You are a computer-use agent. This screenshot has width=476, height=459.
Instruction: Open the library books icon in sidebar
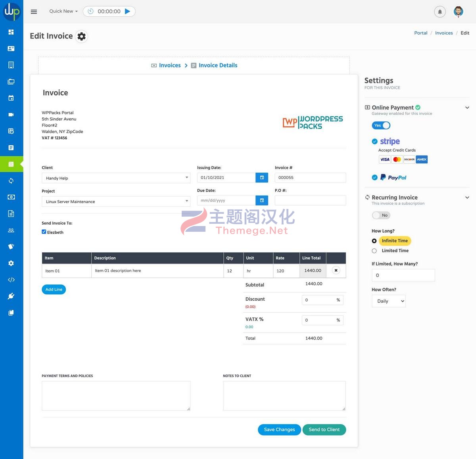click(x=11, y=313)
